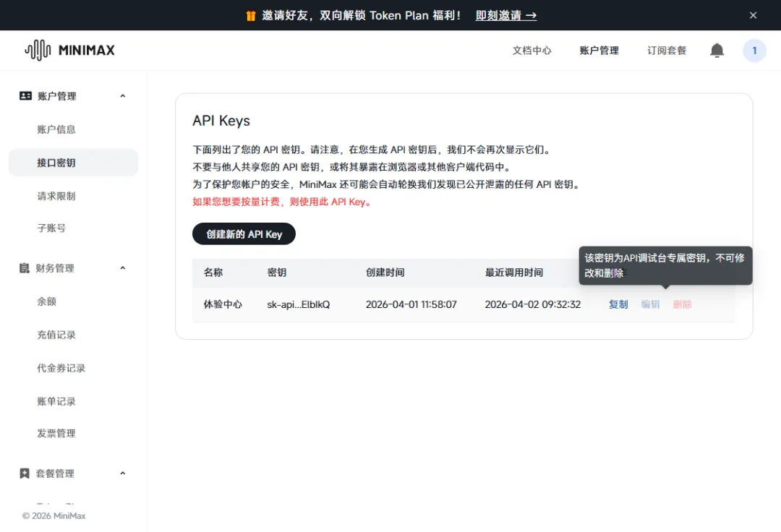
Task: Click 编辑 for 体验中心 key
Action: [650, 304]
